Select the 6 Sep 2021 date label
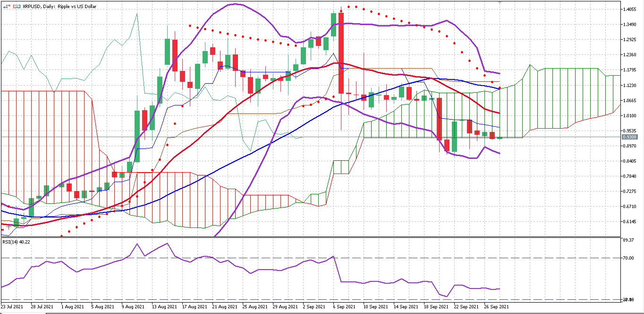The image size is (644, 314). click(343, 307)
